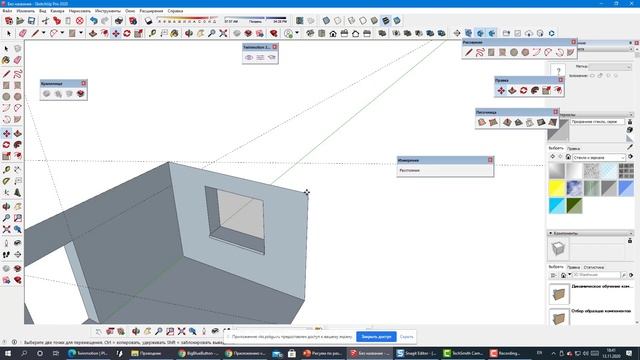Switch to Правка tab in Materials

573,149
